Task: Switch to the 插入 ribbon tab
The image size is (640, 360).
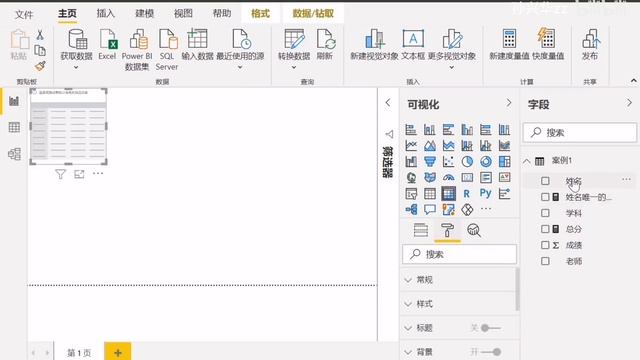Action: coord(105,13)
